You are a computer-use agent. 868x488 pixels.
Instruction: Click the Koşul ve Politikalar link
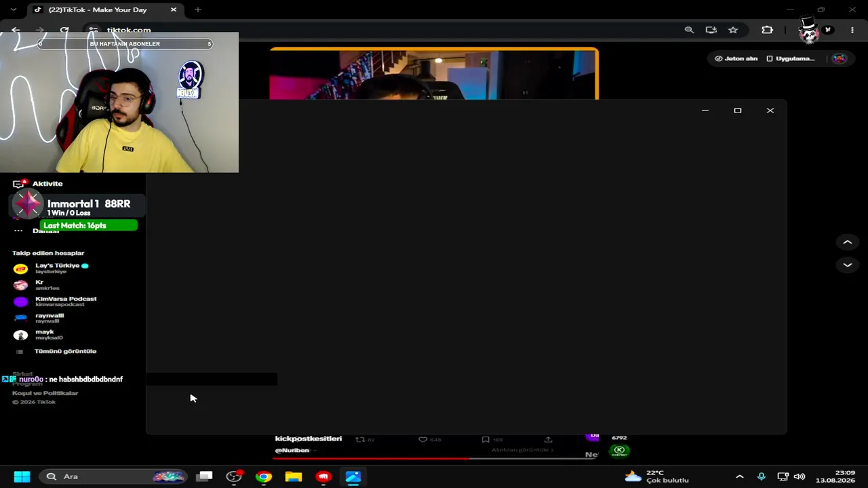point(45,393)
